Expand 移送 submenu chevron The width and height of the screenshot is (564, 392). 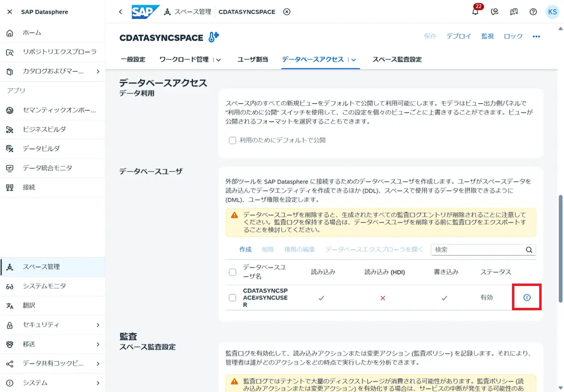pyautogui.click(x=98, y=344)
